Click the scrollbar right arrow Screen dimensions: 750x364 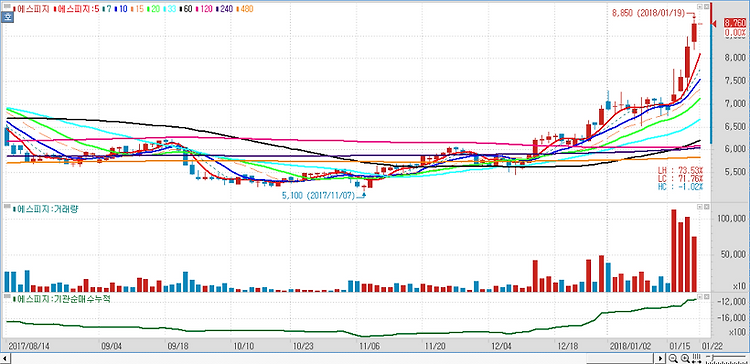point(661,358)
